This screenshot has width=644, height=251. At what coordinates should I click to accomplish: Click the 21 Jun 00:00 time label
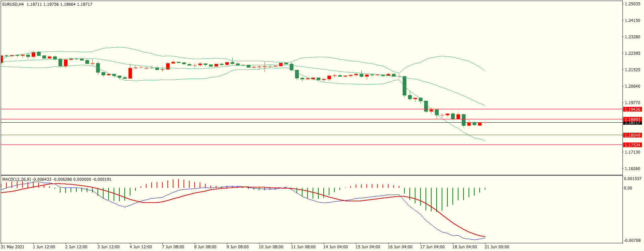pyautogui.click(x=496, y=247)
